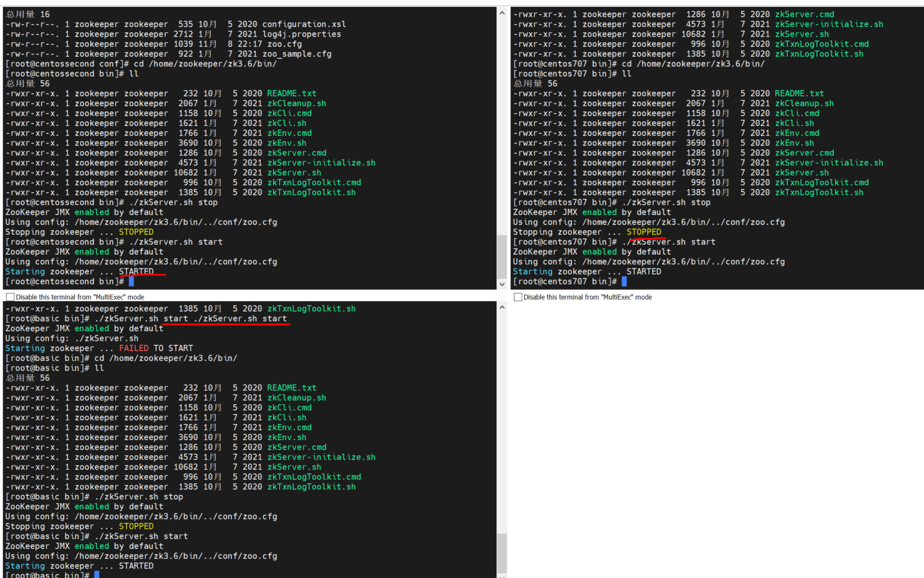Tick MultiExec disable checkbox under centos707 terminal
Image resolution: width=924 pixels, height=578 pixels.
[518, 297]
